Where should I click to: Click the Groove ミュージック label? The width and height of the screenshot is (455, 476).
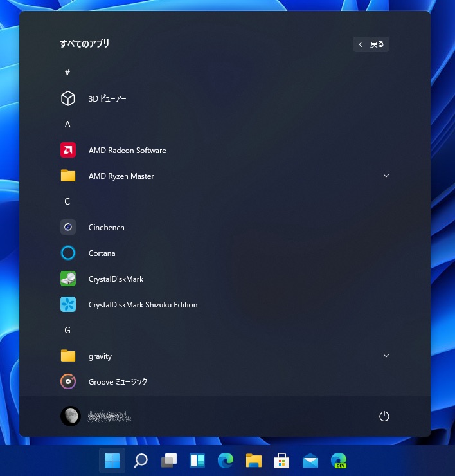[118, 382]
